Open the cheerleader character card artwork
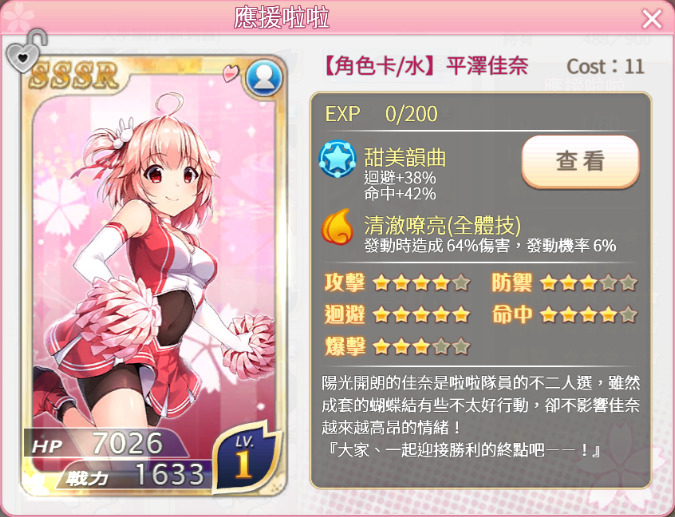 154,267
